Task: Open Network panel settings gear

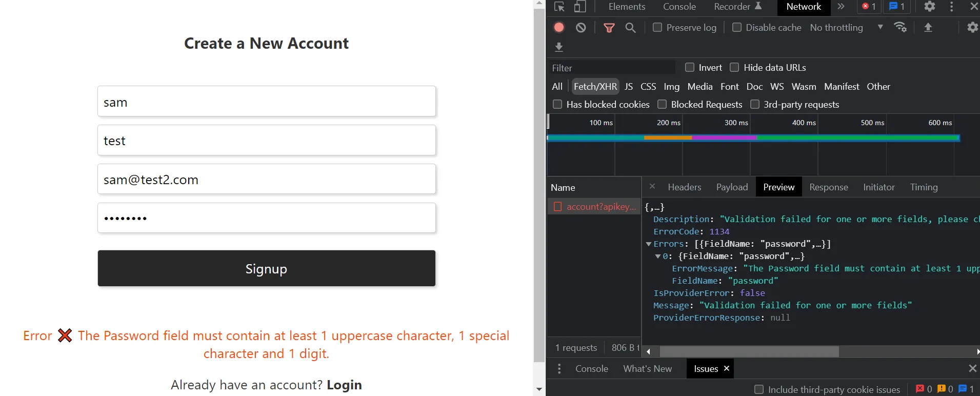Action: (972, 27)
